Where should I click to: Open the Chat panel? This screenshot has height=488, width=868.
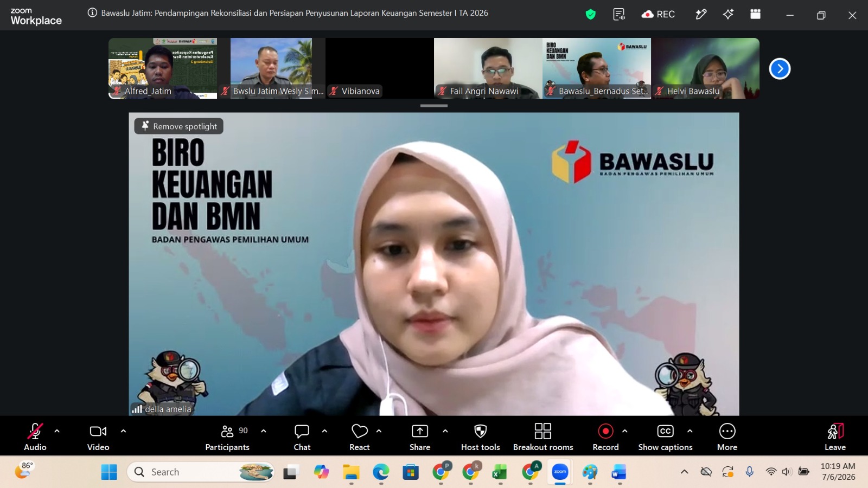coord(302,436)
